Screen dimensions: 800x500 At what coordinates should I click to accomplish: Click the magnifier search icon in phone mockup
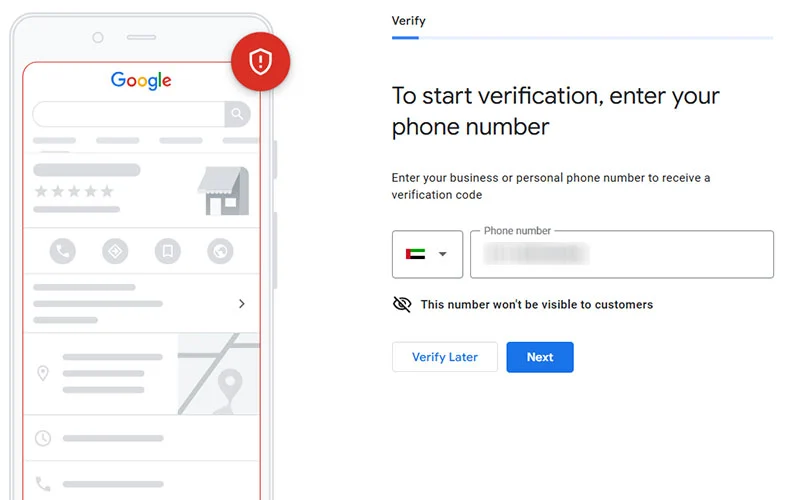(237, 114)
